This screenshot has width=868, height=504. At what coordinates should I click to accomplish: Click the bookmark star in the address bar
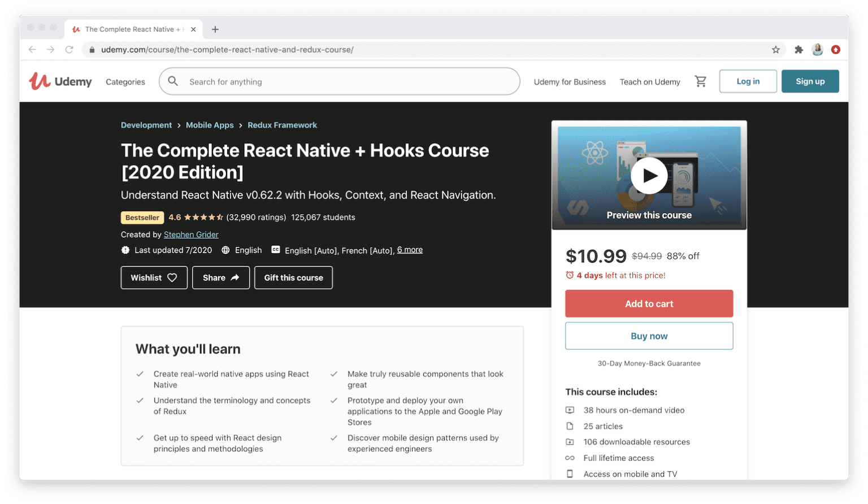click(776, 50)
